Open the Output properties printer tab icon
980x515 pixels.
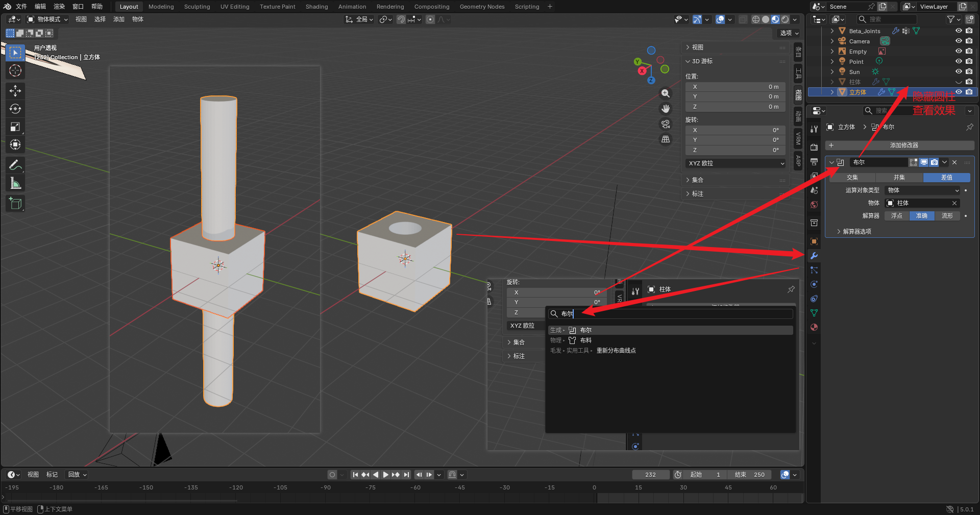814,161
